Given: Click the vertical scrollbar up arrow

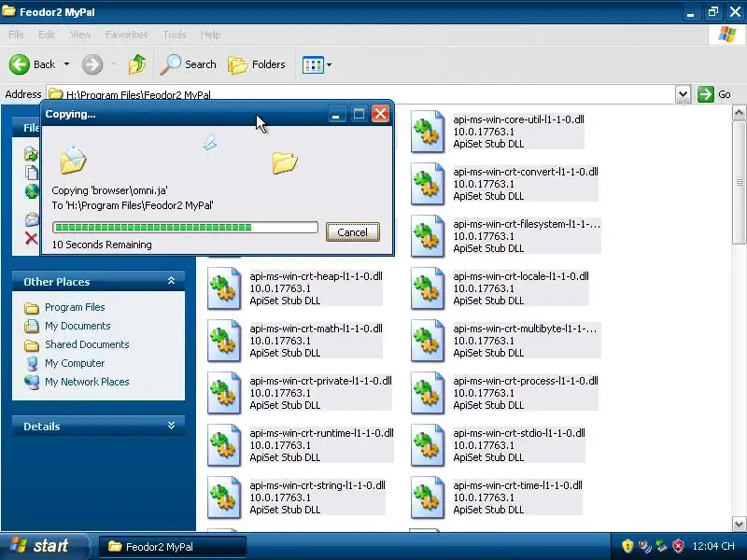Looking at the screenshot, I should tap(739, 113).
